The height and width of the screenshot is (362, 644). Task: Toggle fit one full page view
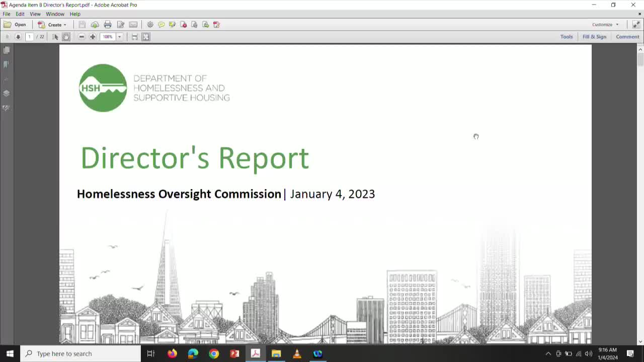pyautogui.click(x=146, y=37)
